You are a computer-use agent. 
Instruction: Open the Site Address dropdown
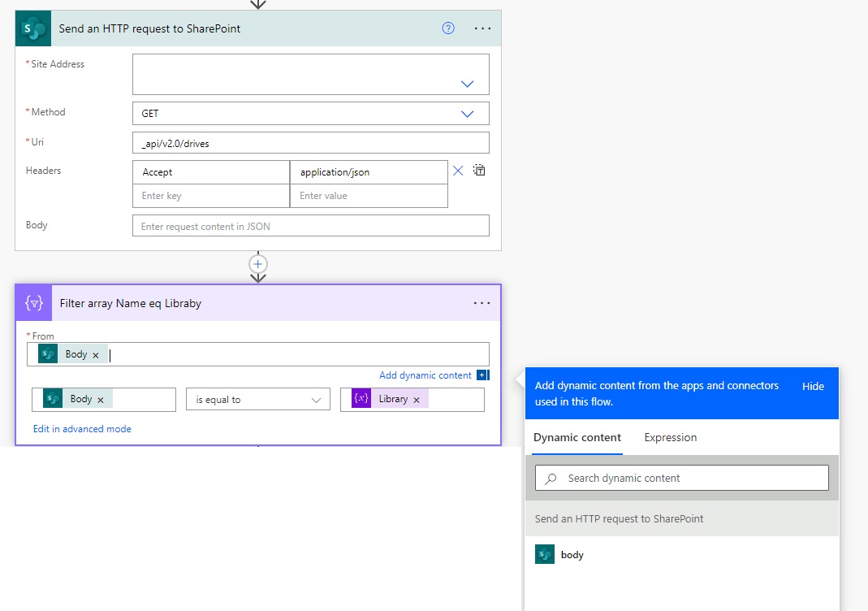467,83
